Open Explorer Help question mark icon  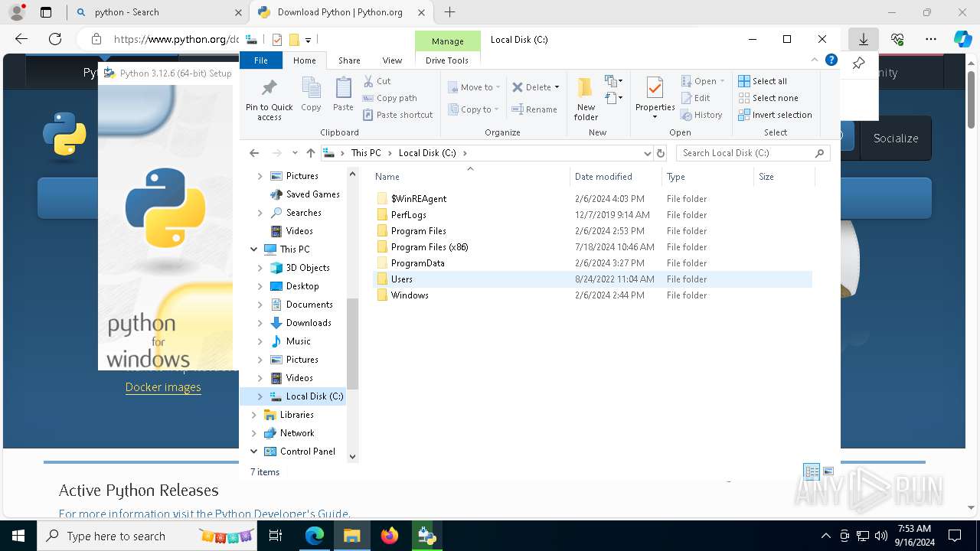[831, 60]
